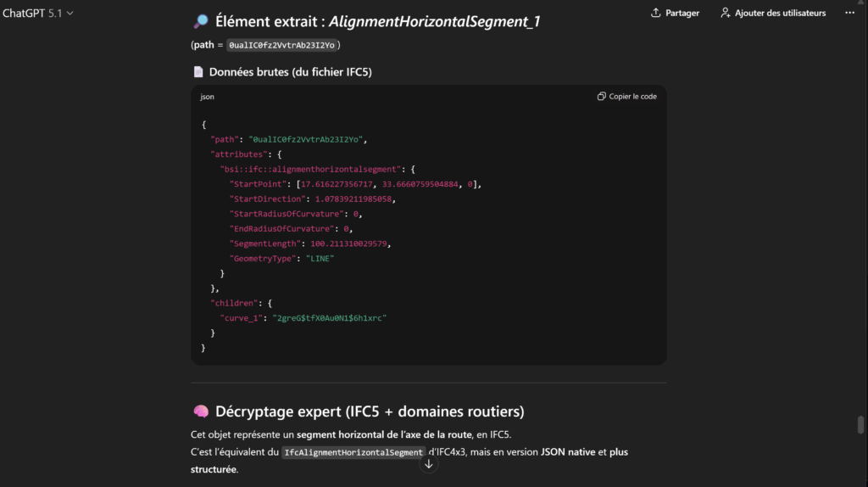This screenshot has width=868, height=487.
Task: Click the page vertical scrollbar thumb
Action: pos(861,424)
